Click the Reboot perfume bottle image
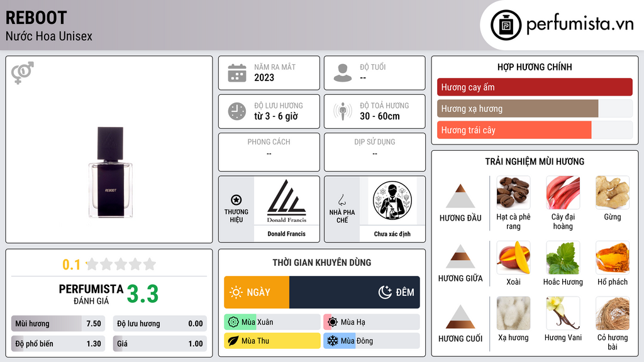This screenshot has height=362, width=644. (x=111, y=172)
